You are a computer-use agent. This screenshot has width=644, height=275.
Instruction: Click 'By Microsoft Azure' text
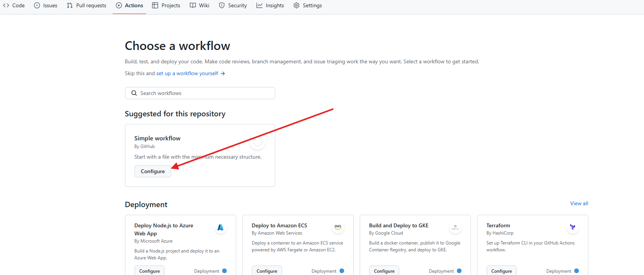click(x=153, y=241)
